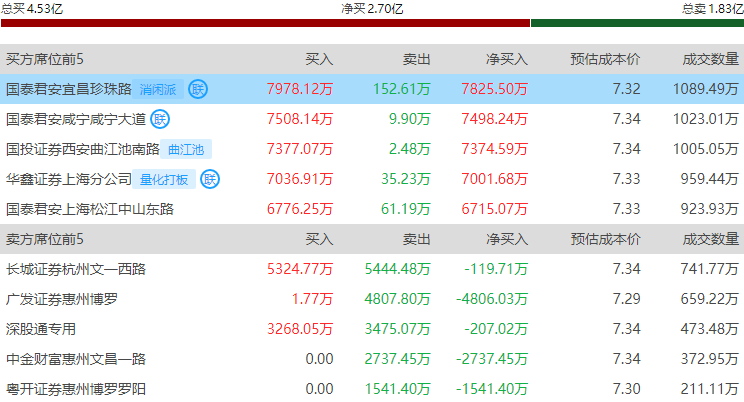The width and height of the screenshot is (744, 402).
Task: Click 卖出 column header in buyer table
Action: point(417,59)
